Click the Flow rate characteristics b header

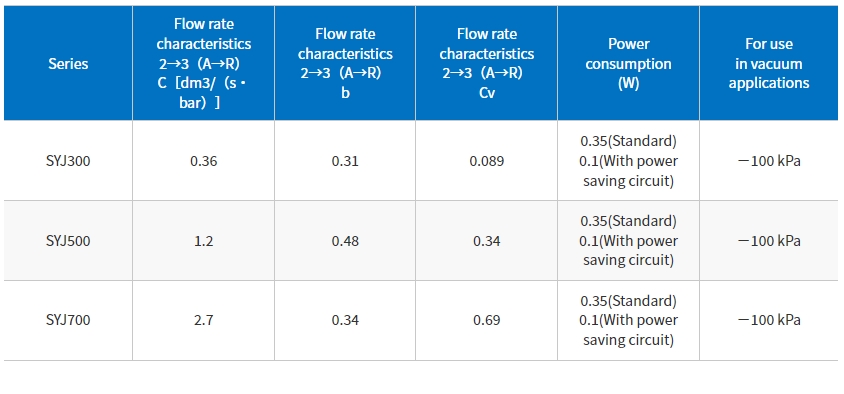tap(345, 64)
